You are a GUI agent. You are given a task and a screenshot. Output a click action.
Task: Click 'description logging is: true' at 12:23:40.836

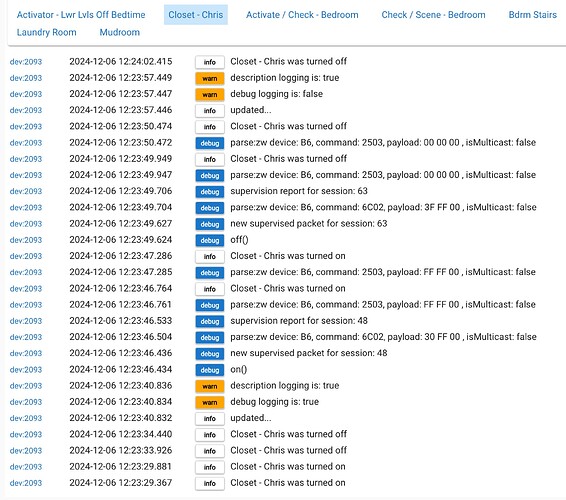coord(284,386)
